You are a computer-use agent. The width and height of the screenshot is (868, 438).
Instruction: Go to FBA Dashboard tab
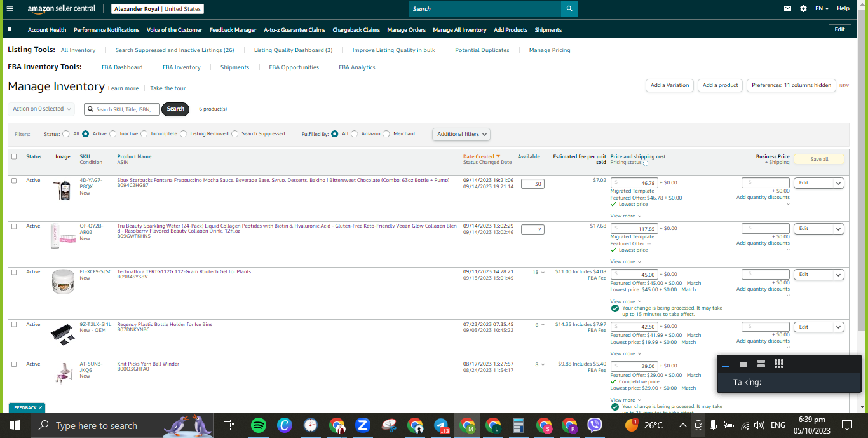pyautogui.click(x=122, y=67)
